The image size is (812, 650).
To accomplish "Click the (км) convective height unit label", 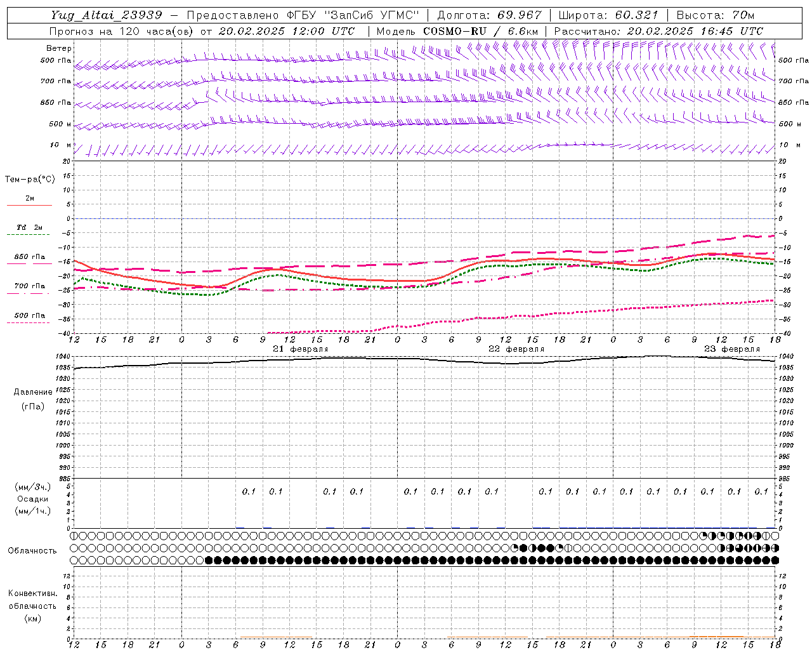I will click(x=32, y=618).
